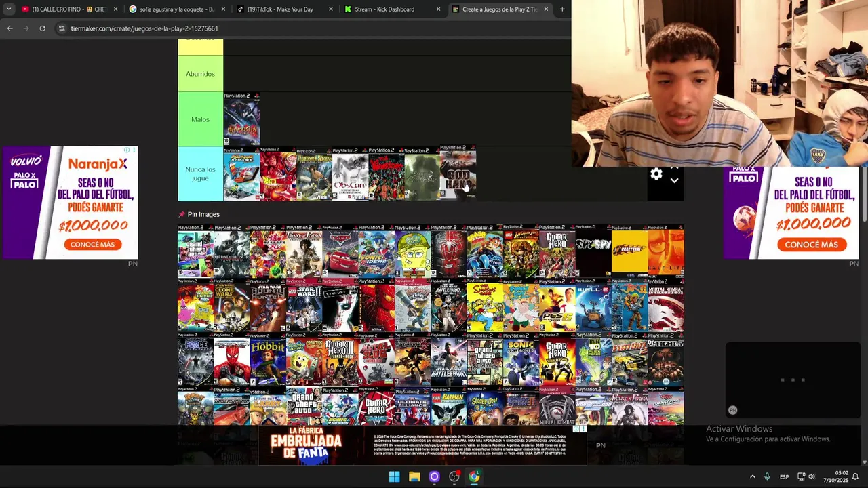
Task: Pick The Hobbit cover
Action: 268,360
